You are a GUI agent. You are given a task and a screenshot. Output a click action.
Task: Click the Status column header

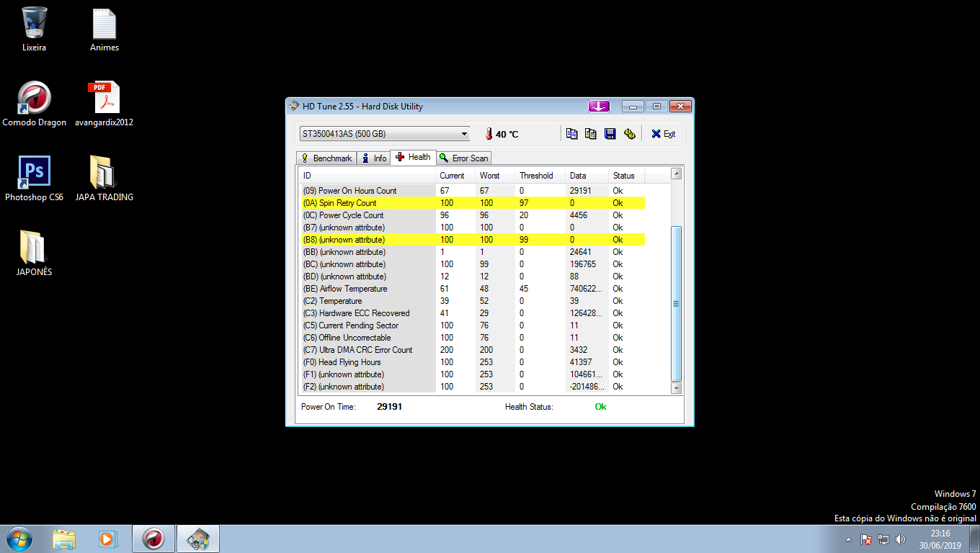[x=627, y=176]
